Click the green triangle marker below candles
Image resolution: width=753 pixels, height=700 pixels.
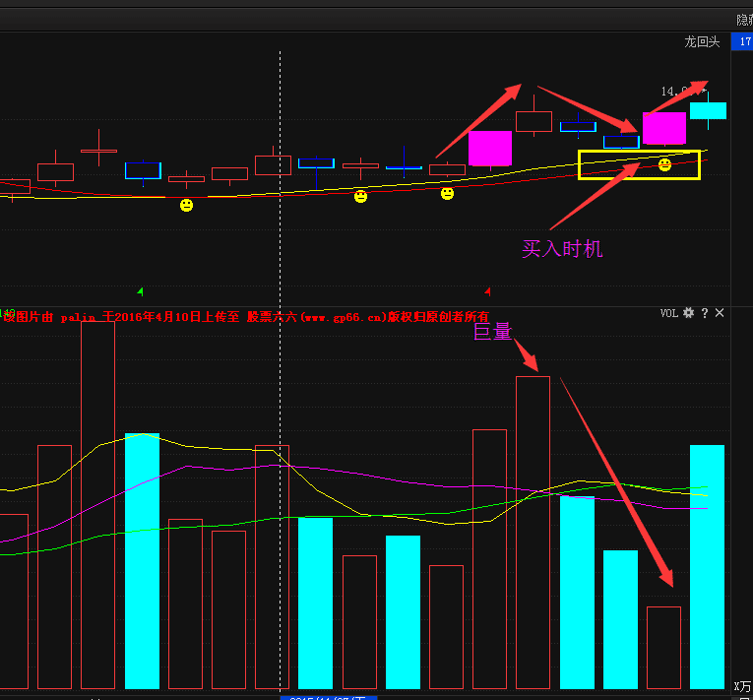click(x=140, y=291)
